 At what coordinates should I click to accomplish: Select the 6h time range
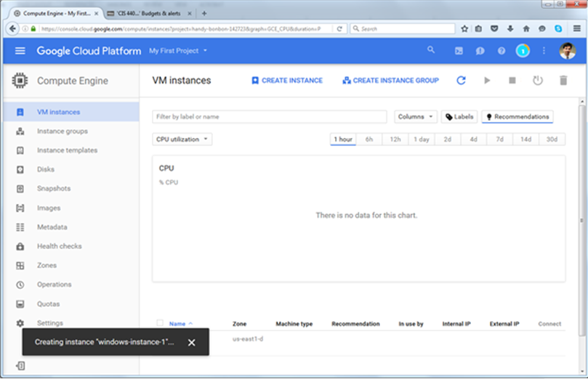(369, 139)
